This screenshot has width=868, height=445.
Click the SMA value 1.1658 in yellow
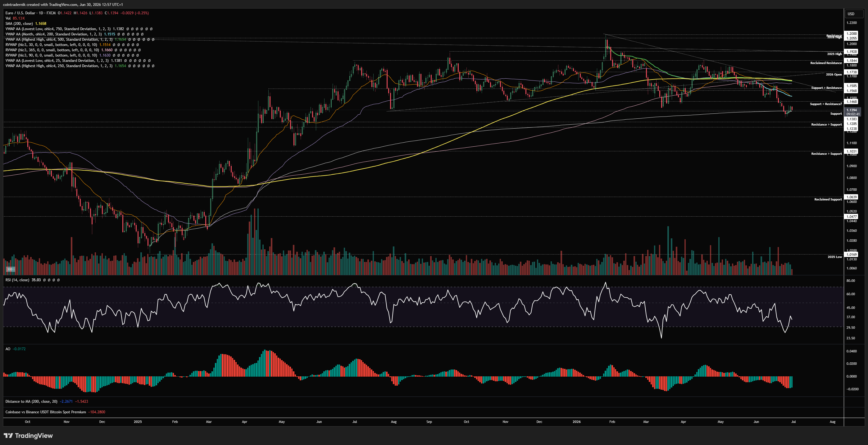tap(41, 24)
